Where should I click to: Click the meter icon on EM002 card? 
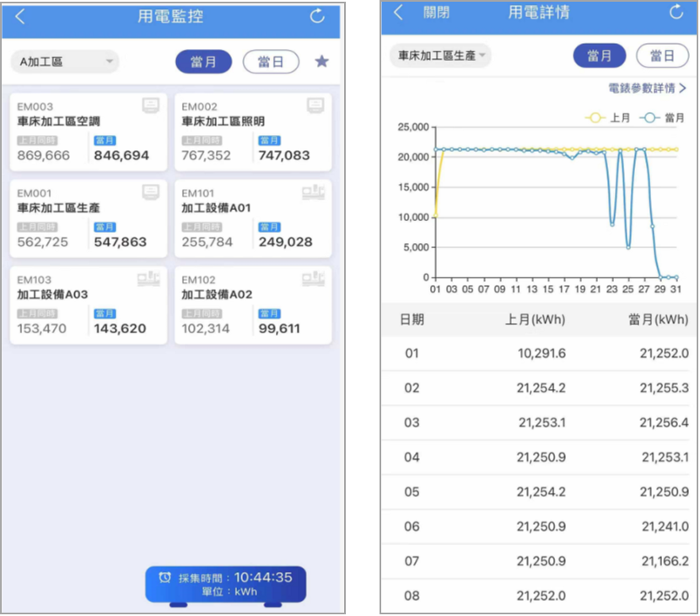coord(315,105)
